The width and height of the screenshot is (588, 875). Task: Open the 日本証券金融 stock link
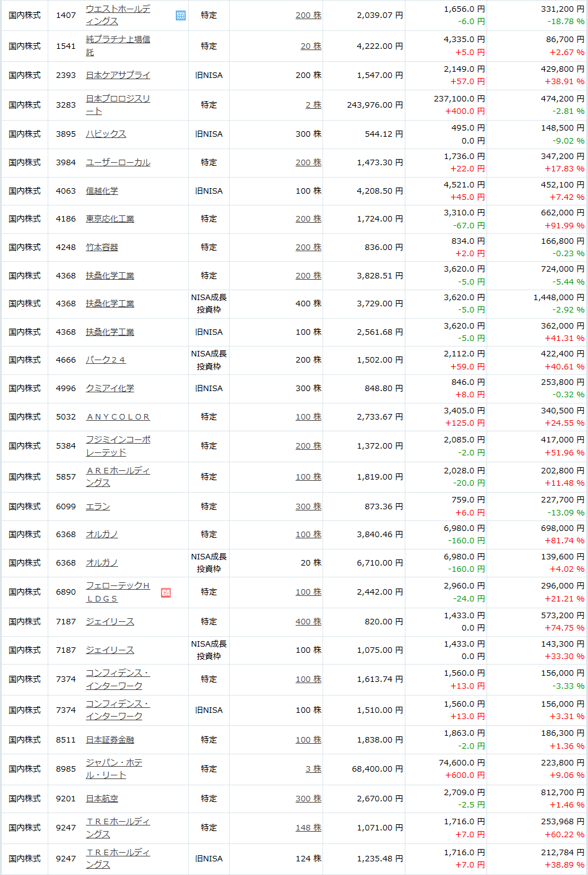pos(110,739)
